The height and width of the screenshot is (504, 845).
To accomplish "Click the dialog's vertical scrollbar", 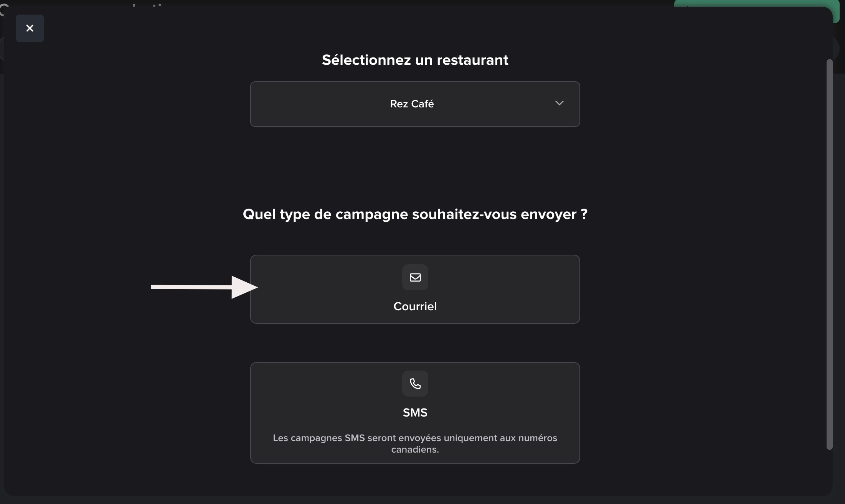I will [829, 253].
